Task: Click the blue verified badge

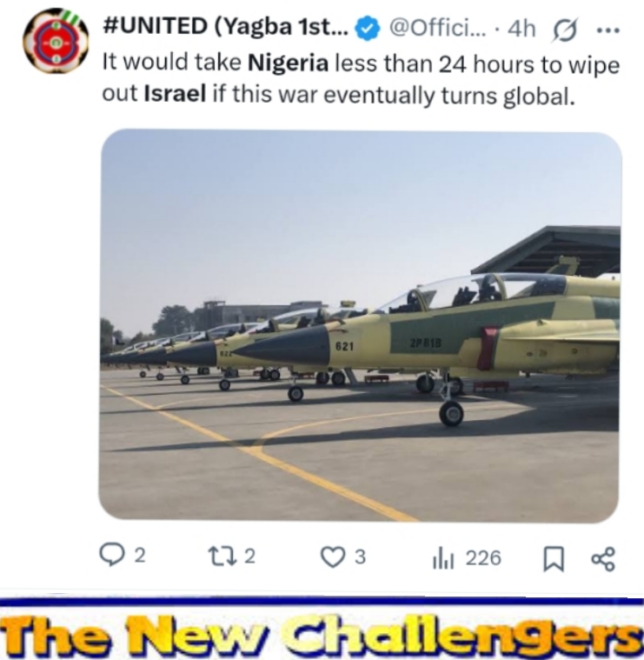Action: [368, 28]
